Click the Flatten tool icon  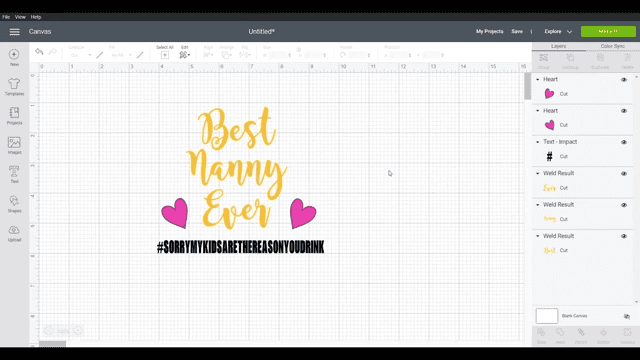(603, 332)
